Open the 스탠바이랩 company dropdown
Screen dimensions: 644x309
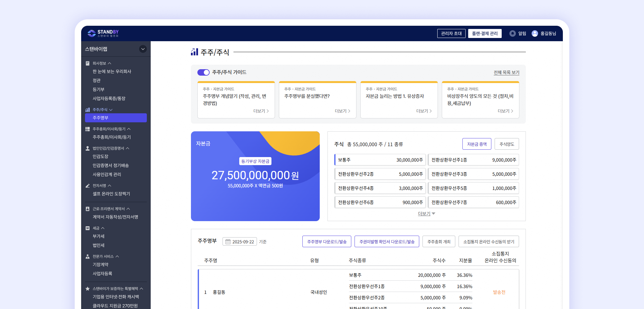(143, 49)
